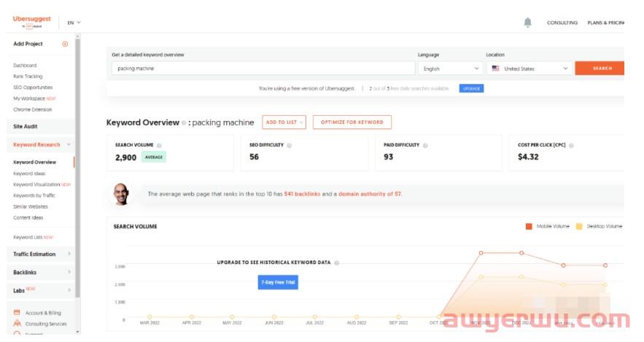Click the 7-Day Free Trial button
Image resolution: width=644 pixels, height=342 pixels.
(x=278, y=281)
